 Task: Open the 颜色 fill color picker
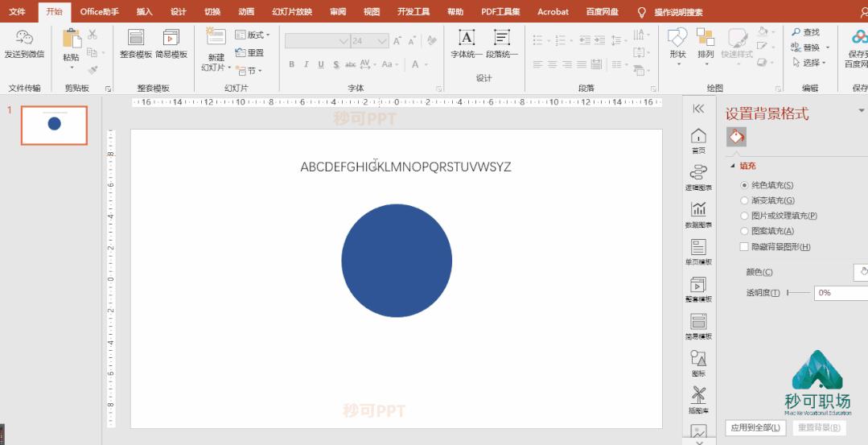pos(862,272)
